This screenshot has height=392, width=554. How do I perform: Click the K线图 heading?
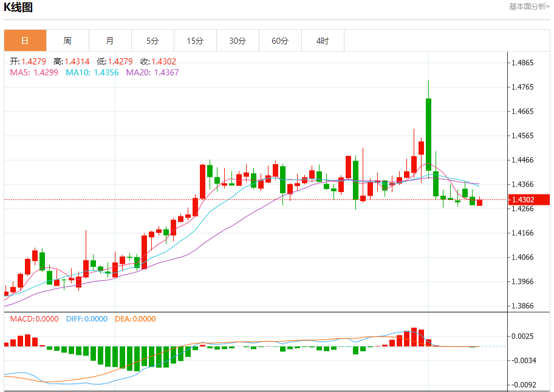pos(18,7)
